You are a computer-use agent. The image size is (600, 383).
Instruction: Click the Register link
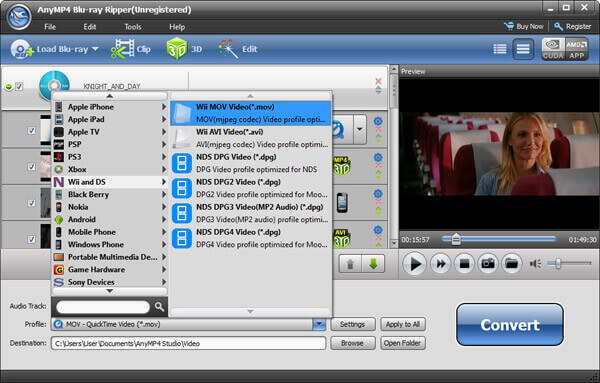point(572,26)
